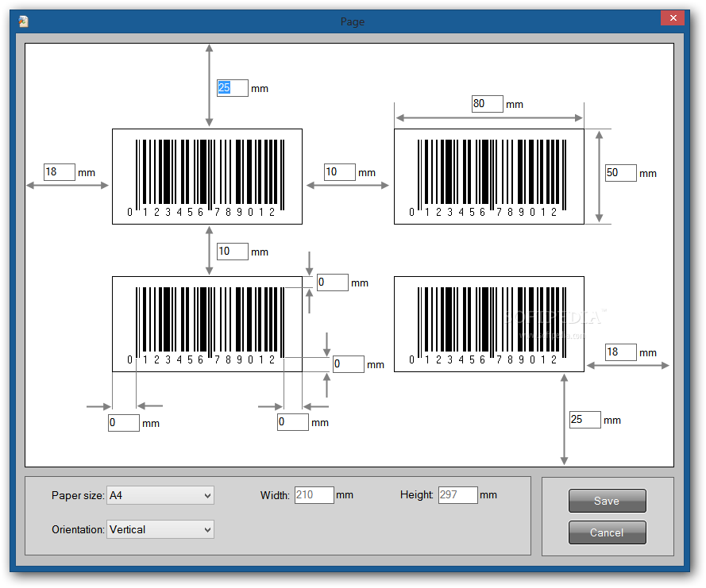This screenshot has height=588, width=706.
Task: Focus the right margin field showing 18
Action: (621, 352)
